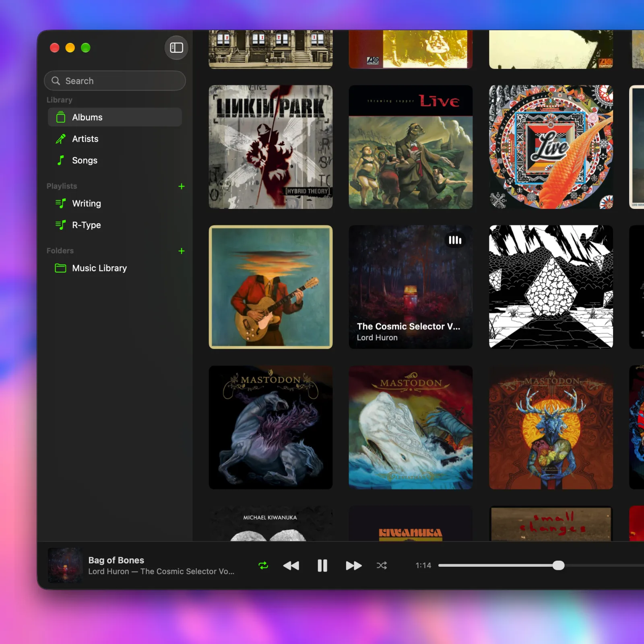Toggle the sidebar panel button
The height and width of the screenshot is (644, 644).
tap(176, 47)
